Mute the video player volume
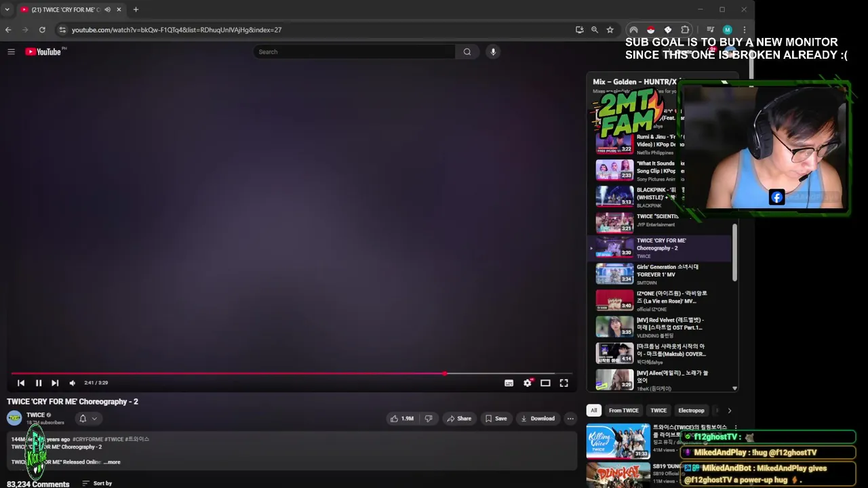 (73, 383)
